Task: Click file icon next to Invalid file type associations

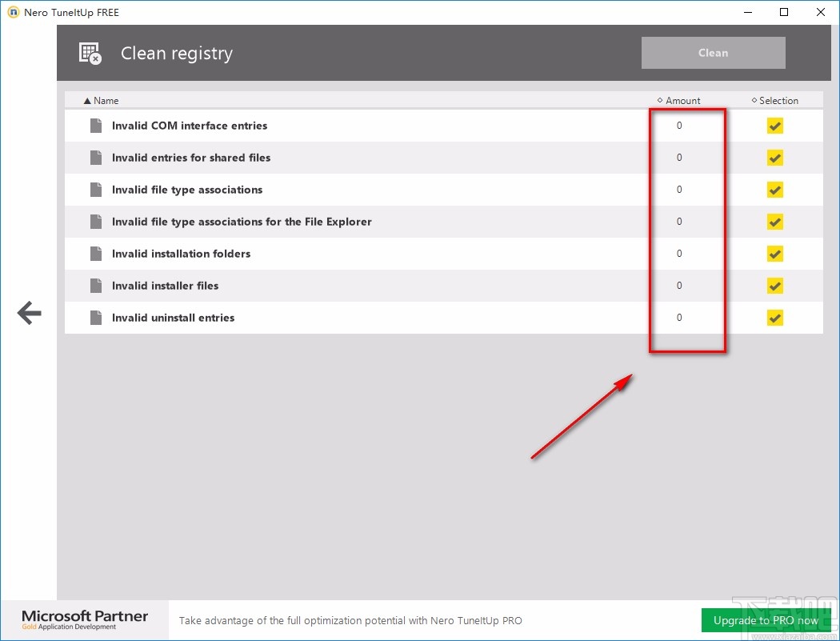Action: [x=96, y=190]
